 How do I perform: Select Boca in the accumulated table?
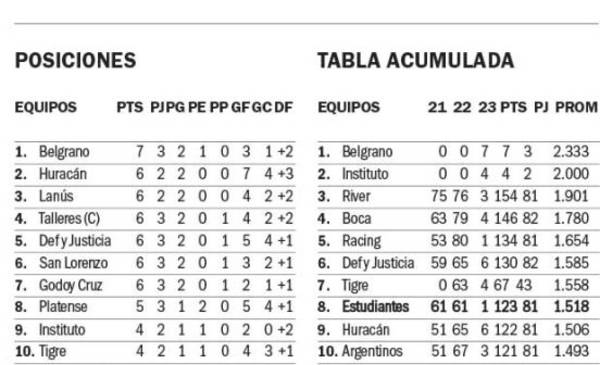pos(357,218)
